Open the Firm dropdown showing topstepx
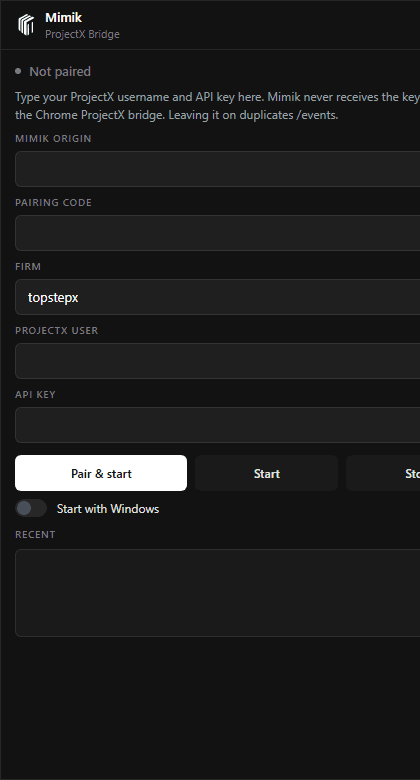 [217, 297]
